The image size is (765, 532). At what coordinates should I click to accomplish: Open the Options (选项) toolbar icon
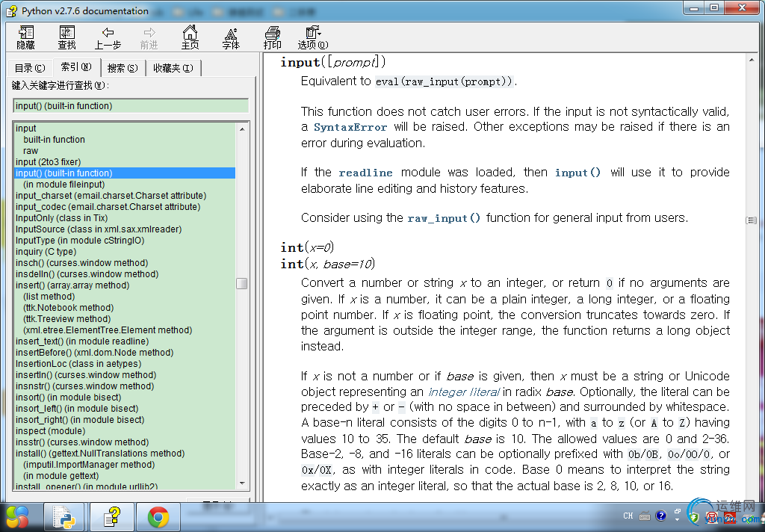pos(313,37)
